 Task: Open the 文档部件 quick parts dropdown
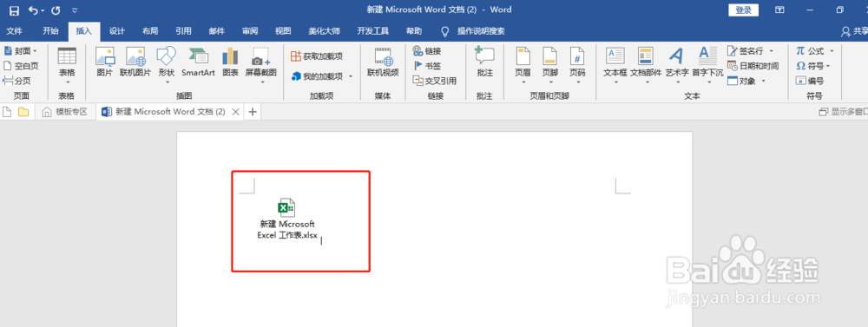(x=646, y=66)
